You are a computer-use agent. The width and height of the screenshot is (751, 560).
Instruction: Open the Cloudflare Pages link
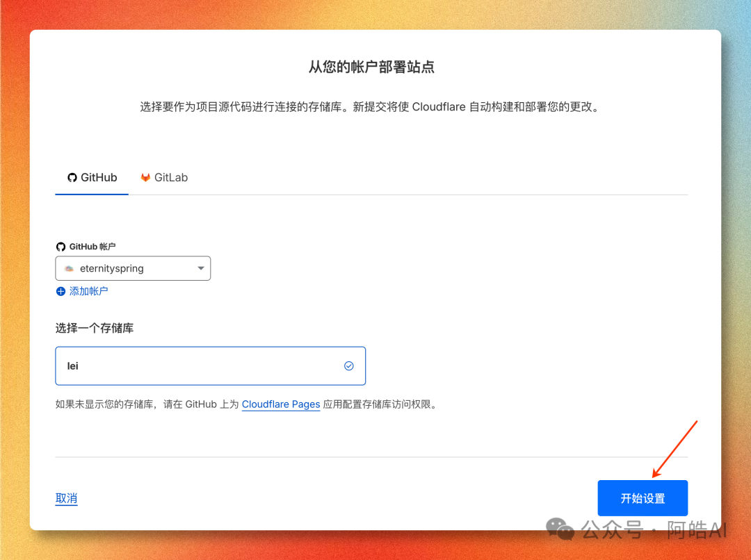pos(281,404)
